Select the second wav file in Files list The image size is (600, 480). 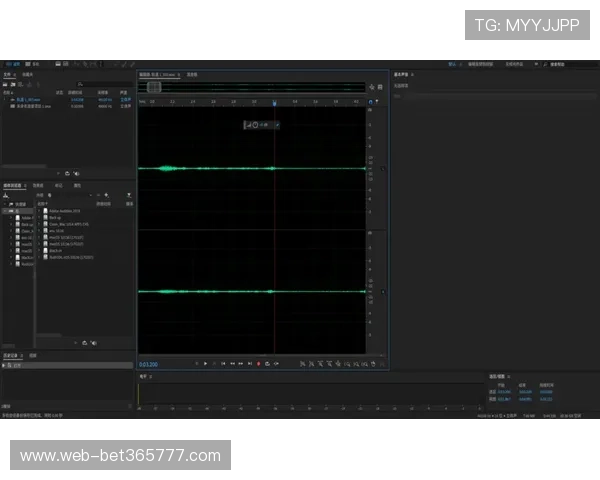(x=38, y=105)
